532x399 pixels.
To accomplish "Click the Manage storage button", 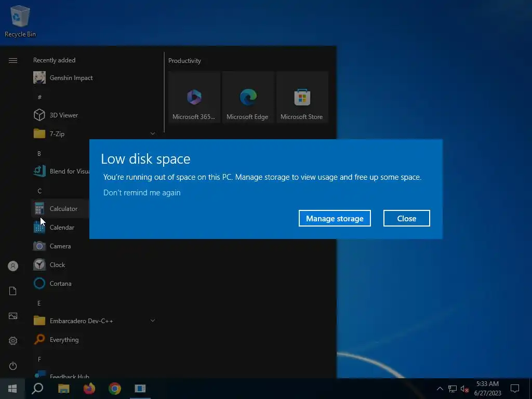I will point(335,218).
